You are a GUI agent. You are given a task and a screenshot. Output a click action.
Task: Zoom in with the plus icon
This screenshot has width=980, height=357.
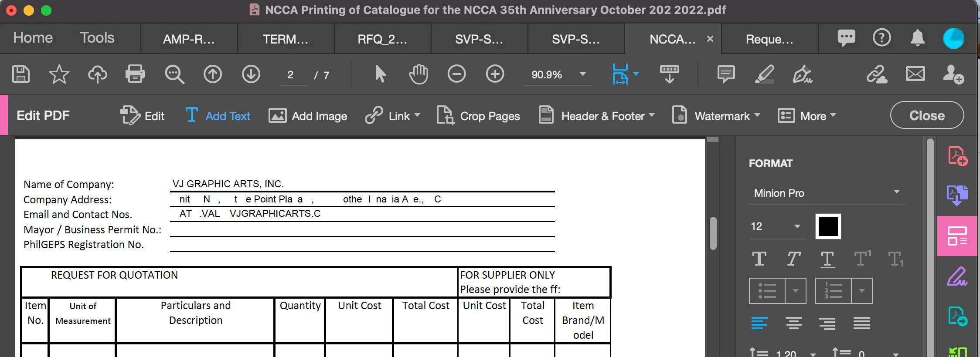pos(495,74)
